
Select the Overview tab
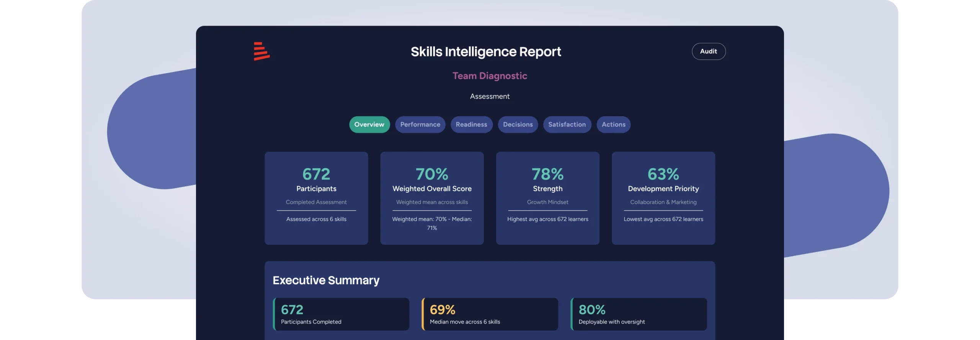tap(369, 124)
